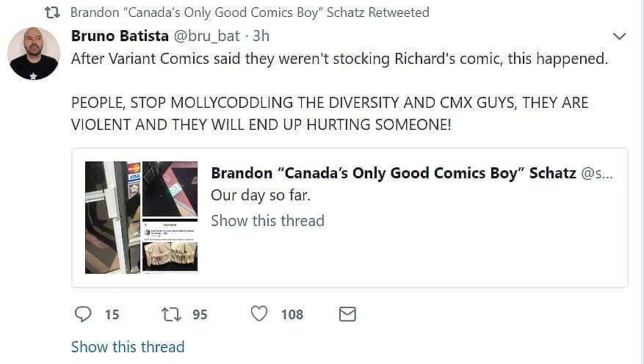
Task: Show this thread inside the quoted tweet
Action: (267, 220)
